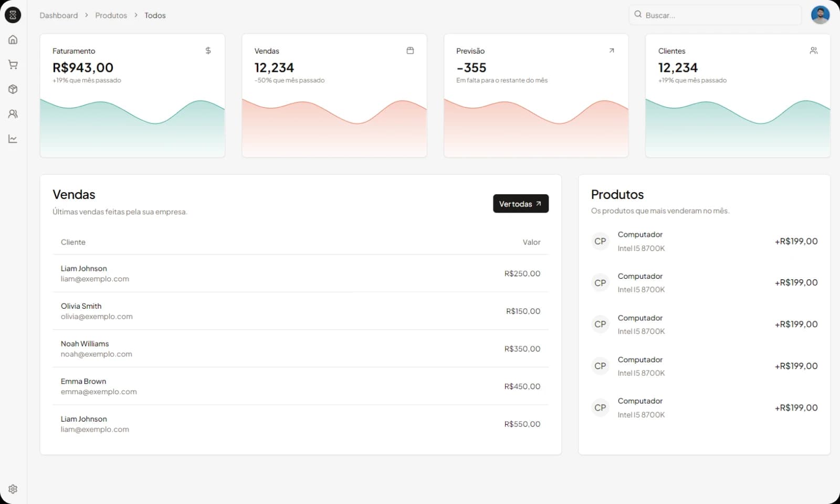This screenshot has height=504, width=840.
Task: Open the analytics chart sidebar icon
Action: pos(13,139)
